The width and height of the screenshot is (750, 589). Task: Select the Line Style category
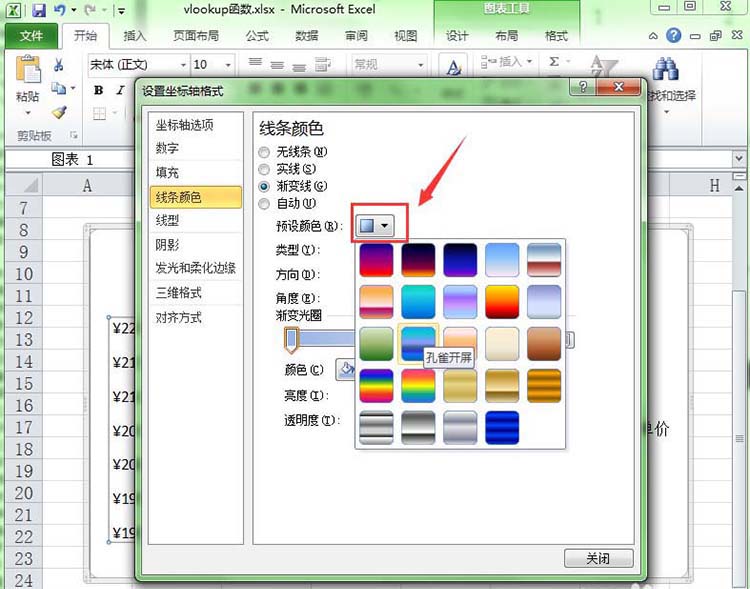tap(196, 221)
